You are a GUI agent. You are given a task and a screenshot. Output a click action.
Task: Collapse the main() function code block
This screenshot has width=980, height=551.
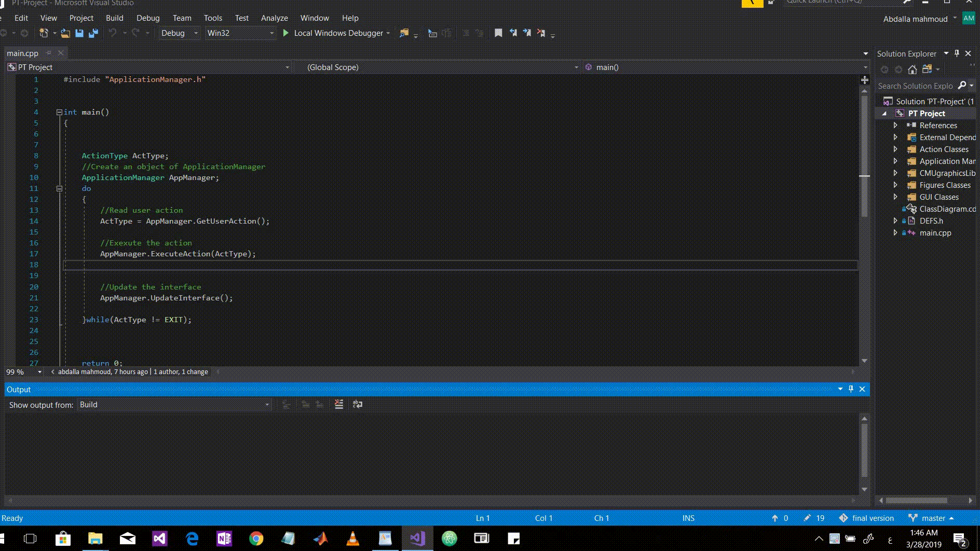59,112
